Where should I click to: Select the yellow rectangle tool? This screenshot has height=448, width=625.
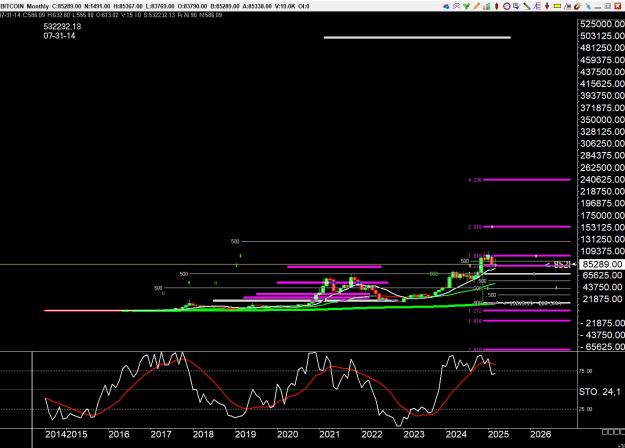click(x=557, y=6)
